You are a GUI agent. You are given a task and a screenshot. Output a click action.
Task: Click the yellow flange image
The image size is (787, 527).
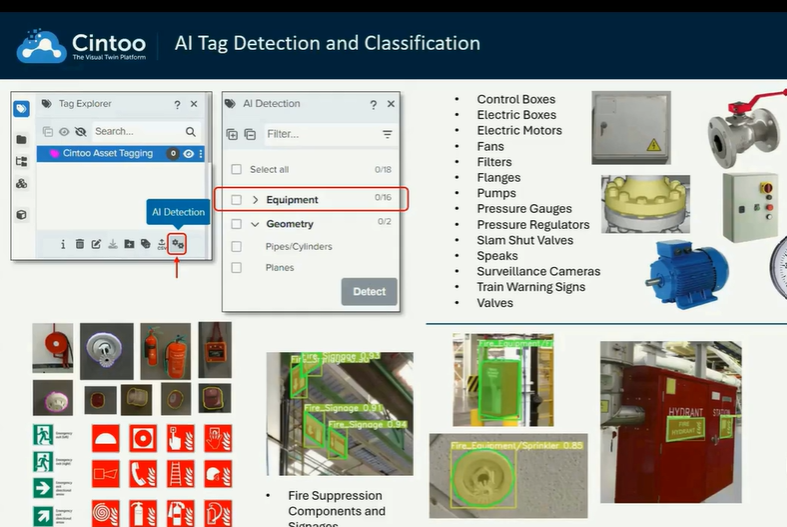coord(645,204)
